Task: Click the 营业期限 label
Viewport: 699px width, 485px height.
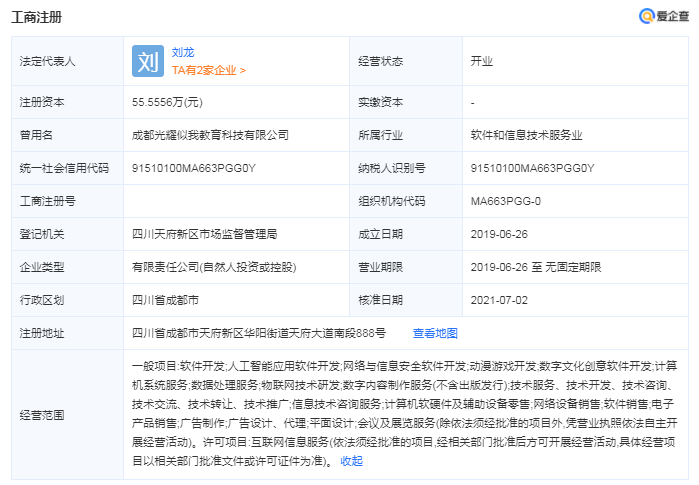Action: click(x=381, y=267)
